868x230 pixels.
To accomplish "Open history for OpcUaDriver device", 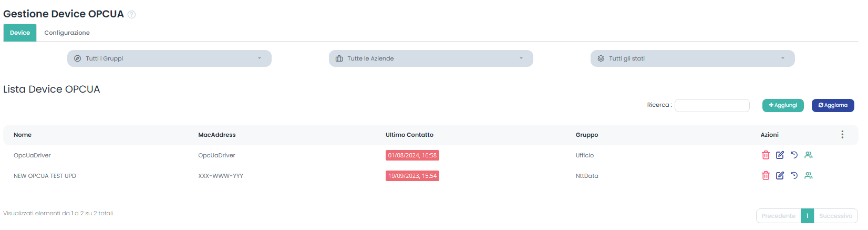I will [794, 155].
